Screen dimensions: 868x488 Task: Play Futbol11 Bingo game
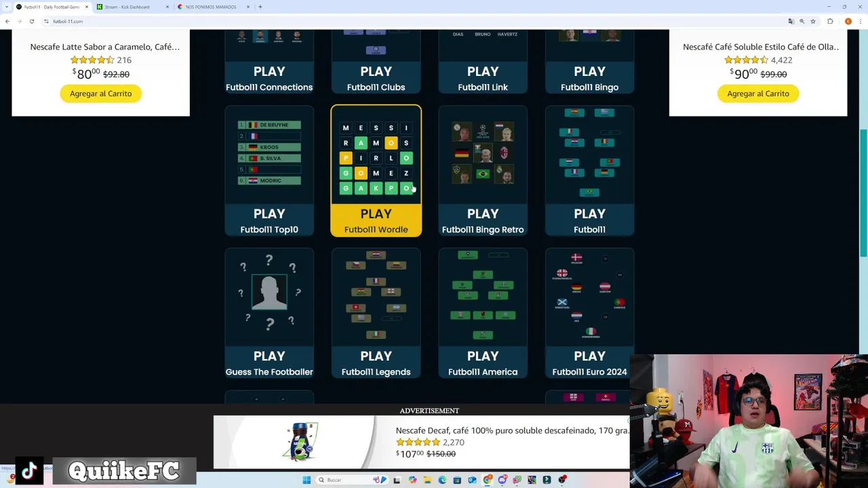coord(589,78)
